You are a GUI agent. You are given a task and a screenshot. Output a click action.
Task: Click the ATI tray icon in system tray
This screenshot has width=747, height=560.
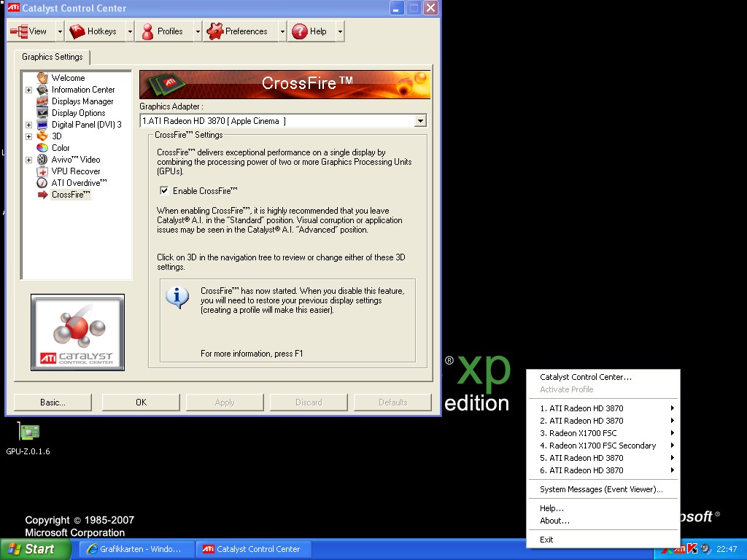click(x=680, y=549)
